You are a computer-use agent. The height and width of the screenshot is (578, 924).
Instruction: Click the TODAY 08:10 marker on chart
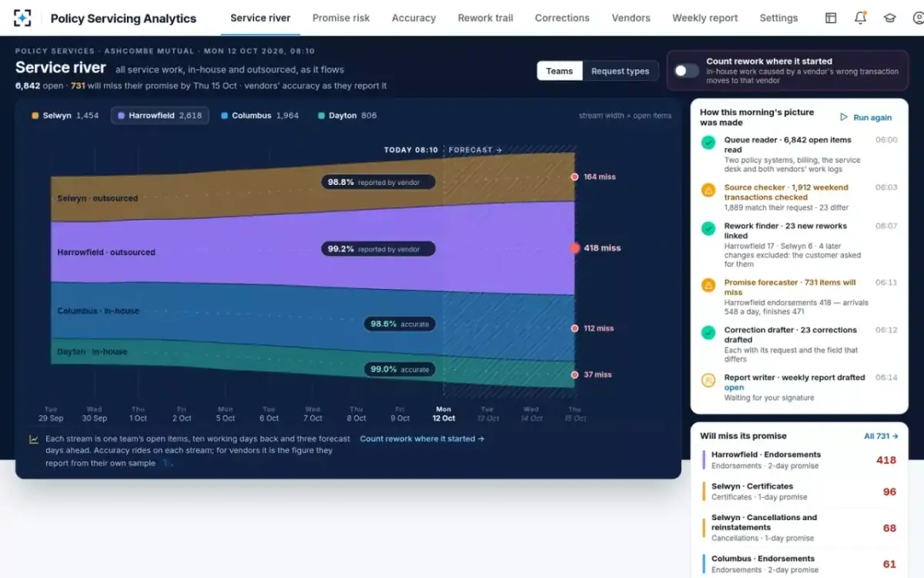[411, 150]
